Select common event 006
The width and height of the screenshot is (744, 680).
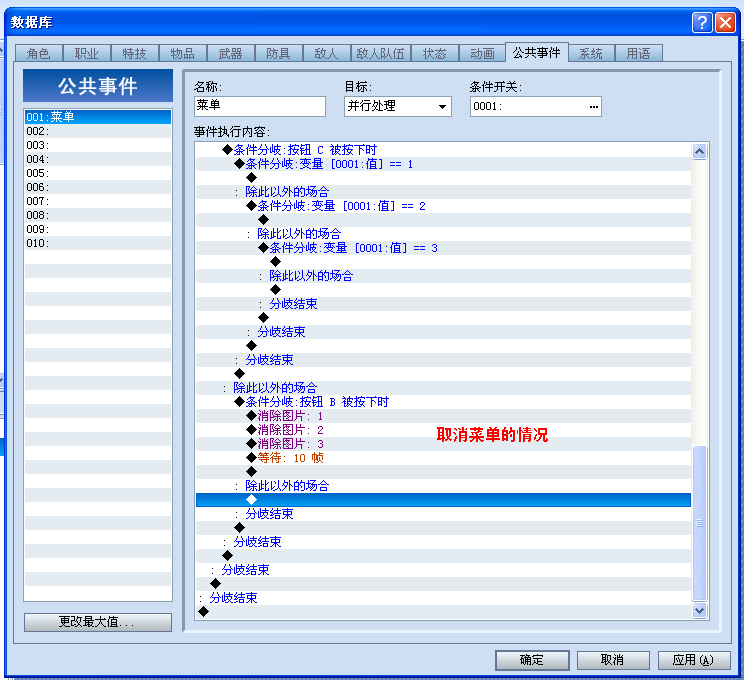(98, 187)
